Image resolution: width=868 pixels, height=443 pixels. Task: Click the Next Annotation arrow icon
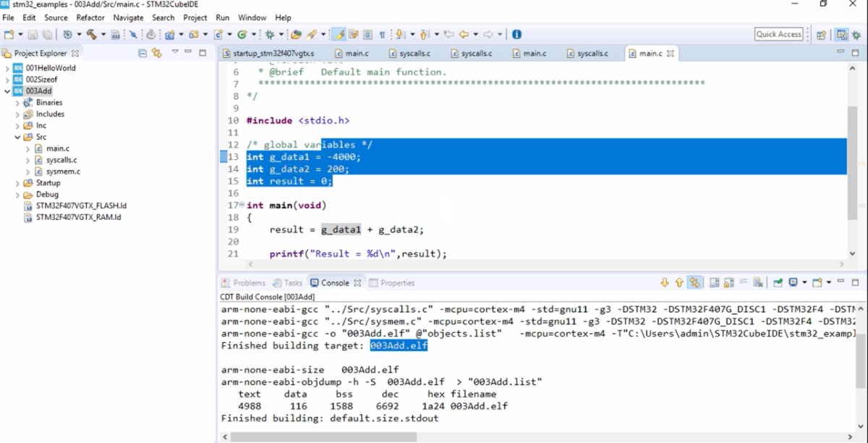tap(400, 34)
